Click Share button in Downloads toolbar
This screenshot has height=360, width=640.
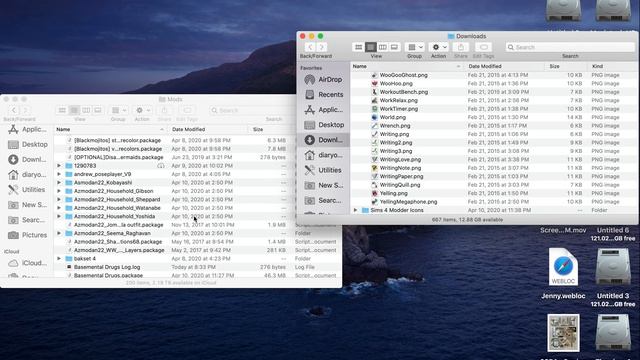[461, 47]
